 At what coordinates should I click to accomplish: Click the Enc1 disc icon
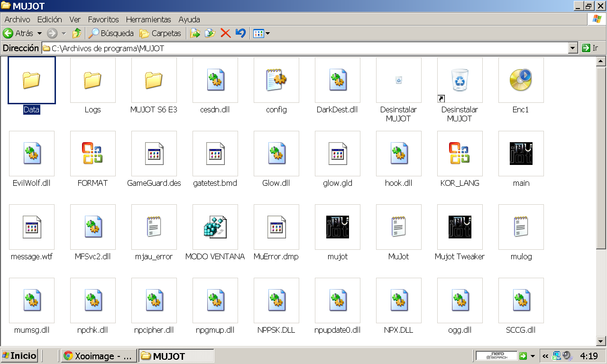[521, 80]
